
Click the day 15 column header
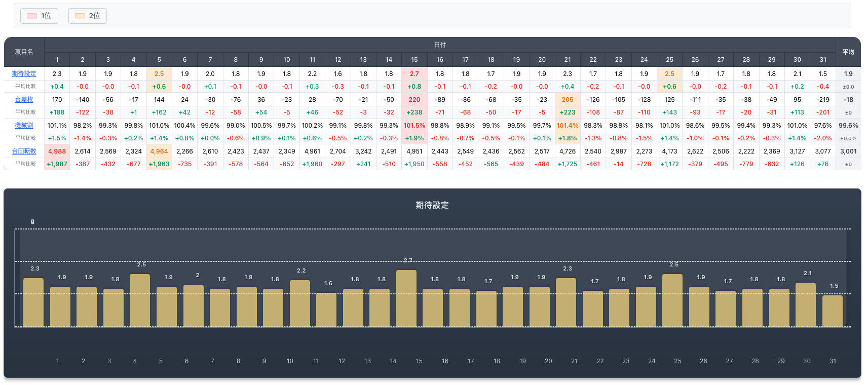414,60
